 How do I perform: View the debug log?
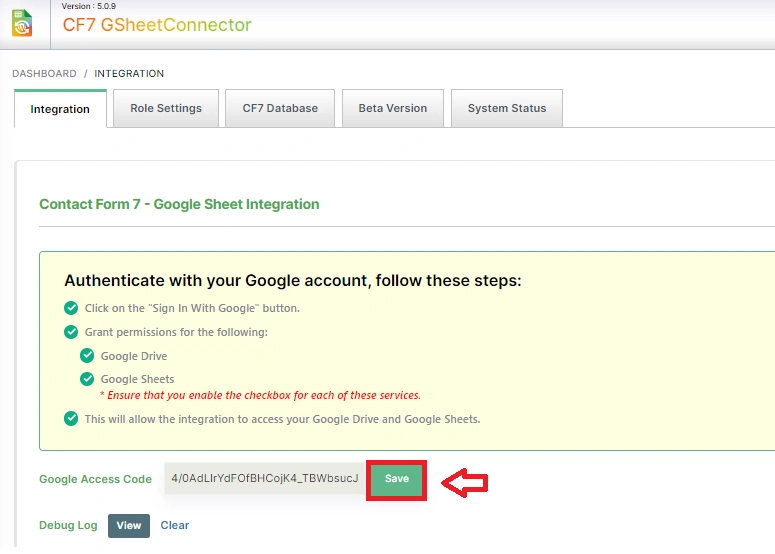pyautogui.click(x=129, y=525)
